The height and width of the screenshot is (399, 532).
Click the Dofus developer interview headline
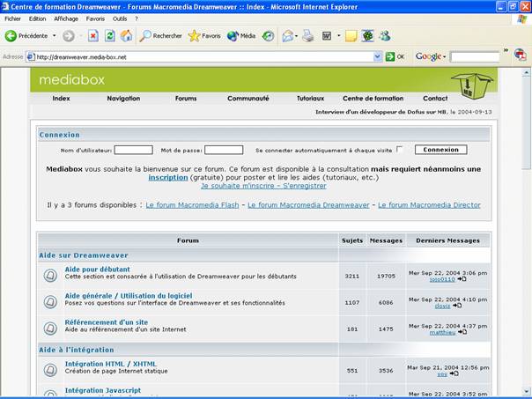(381, 112)
